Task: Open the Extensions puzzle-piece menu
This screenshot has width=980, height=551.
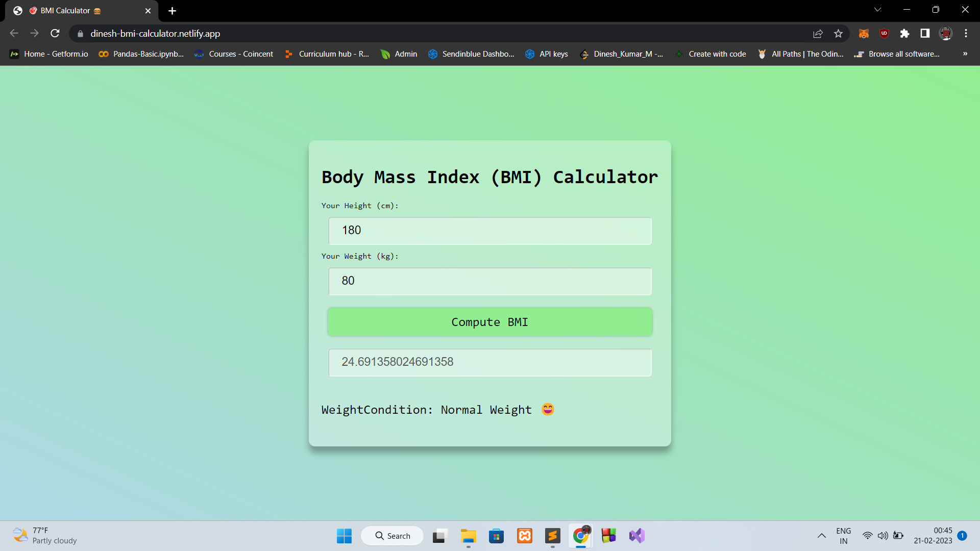Action: pyautogui.click(x=905, y=33)
